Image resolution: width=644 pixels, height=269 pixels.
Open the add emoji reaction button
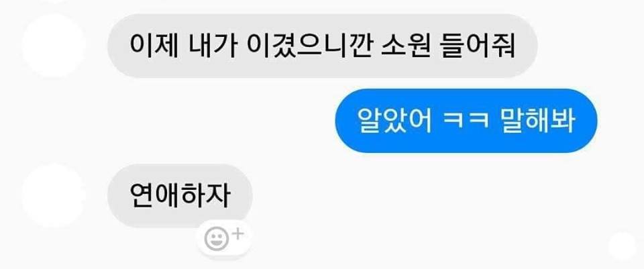point(224,239)
